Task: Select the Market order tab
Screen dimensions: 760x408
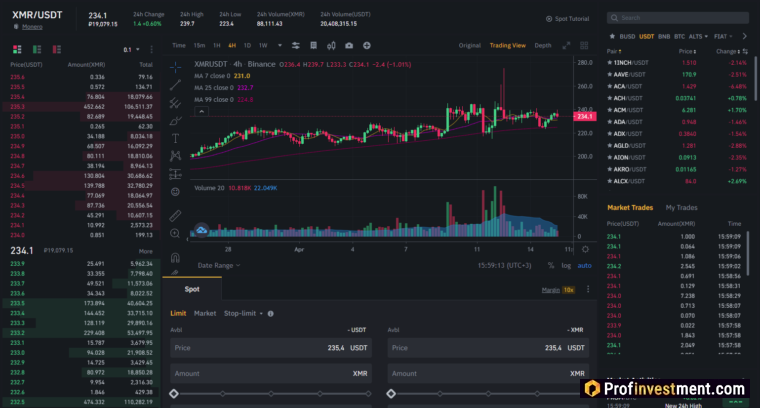Action: 205,314
